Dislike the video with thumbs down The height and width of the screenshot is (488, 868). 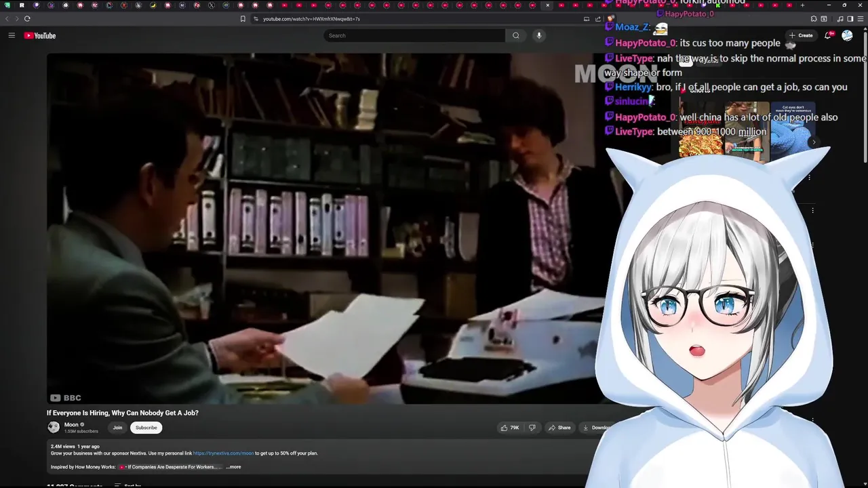click(x=532, y=428)
